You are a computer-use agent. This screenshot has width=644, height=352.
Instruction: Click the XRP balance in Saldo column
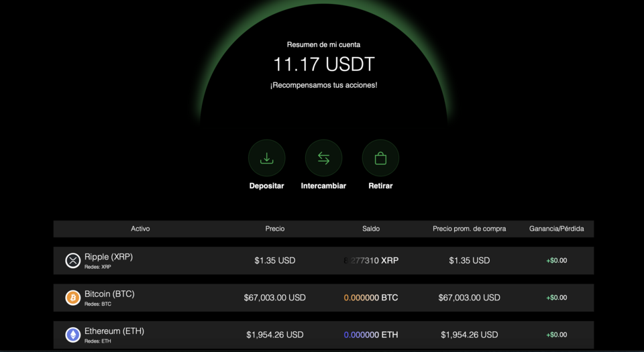[x=371, y=260]
